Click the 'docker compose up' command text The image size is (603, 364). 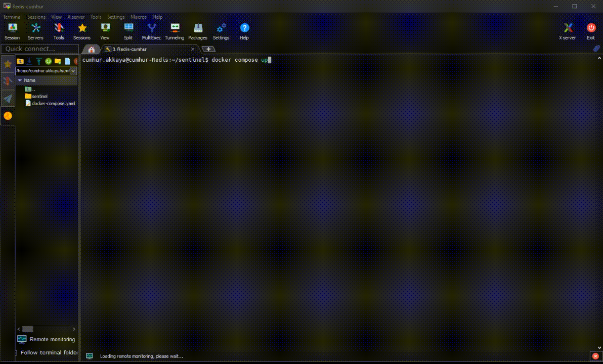coord(240,60)
